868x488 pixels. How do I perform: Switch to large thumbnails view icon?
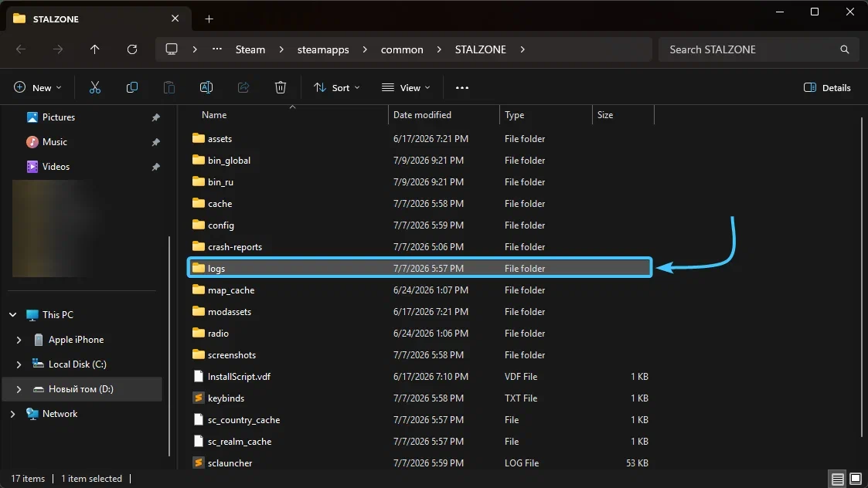[856, 479]
